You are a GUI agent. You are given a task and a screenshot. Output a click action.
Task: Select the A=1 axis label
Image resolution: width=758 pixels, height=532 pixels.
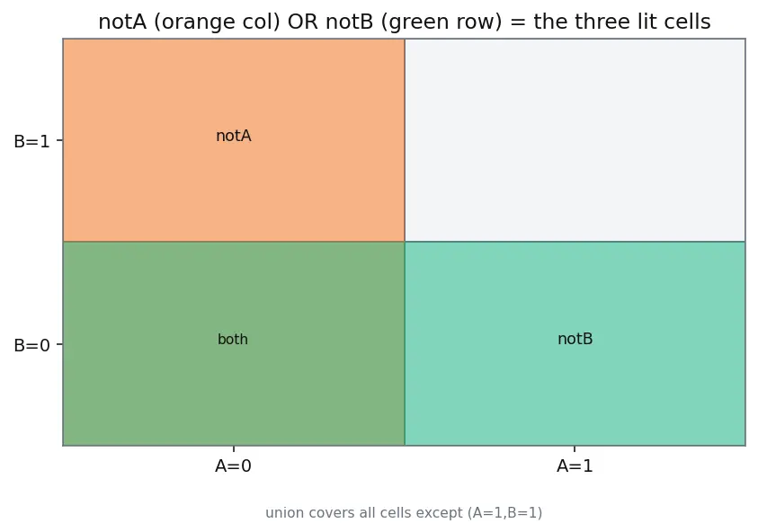point(575,465)
